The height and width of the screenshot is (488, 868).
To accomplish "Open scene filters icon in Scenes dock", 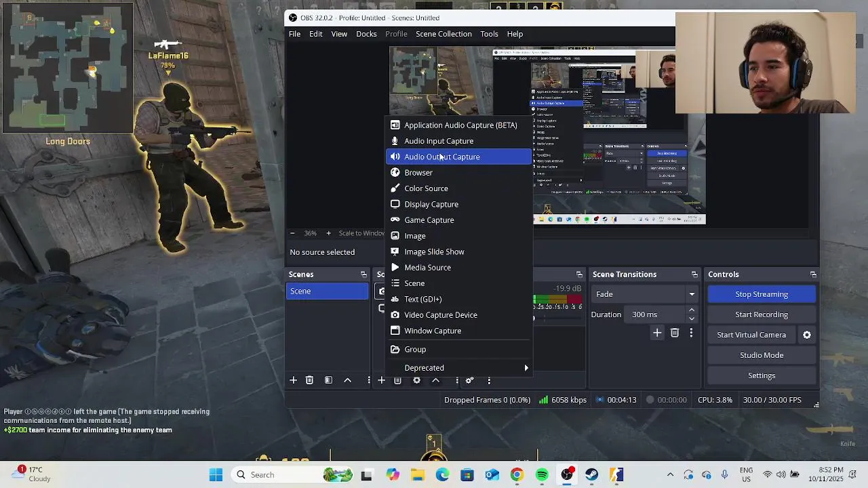I will click(x=328, y=380).
